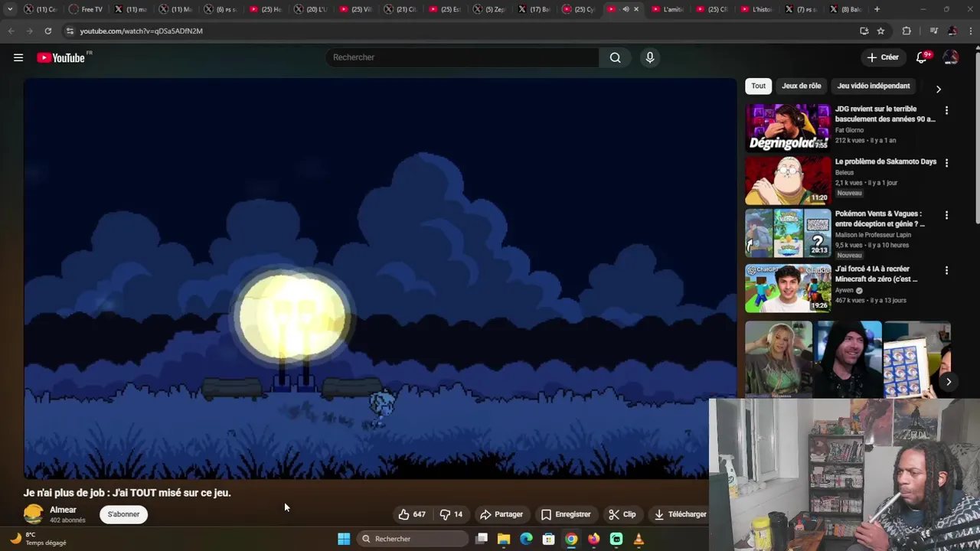The image size is (980, 551).
Task: Select the Jeu vidéo indépendant filter chip
Action: click(874, 86)
